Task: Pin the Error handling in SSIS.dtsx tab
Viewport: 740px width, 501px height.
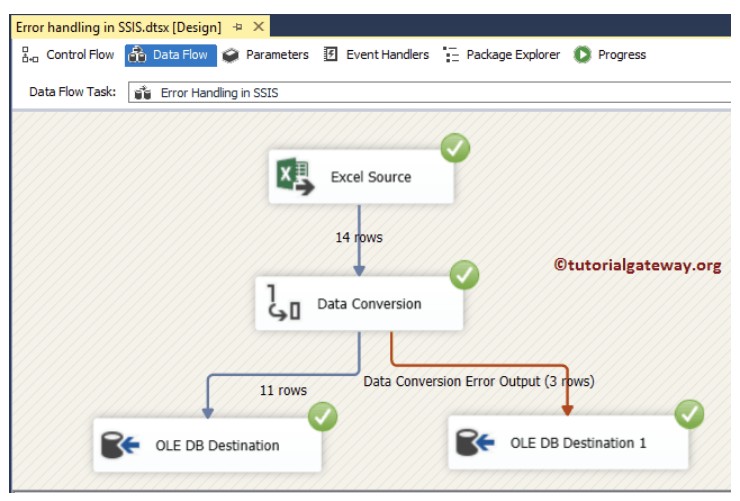Action: [x=238, y=27]
